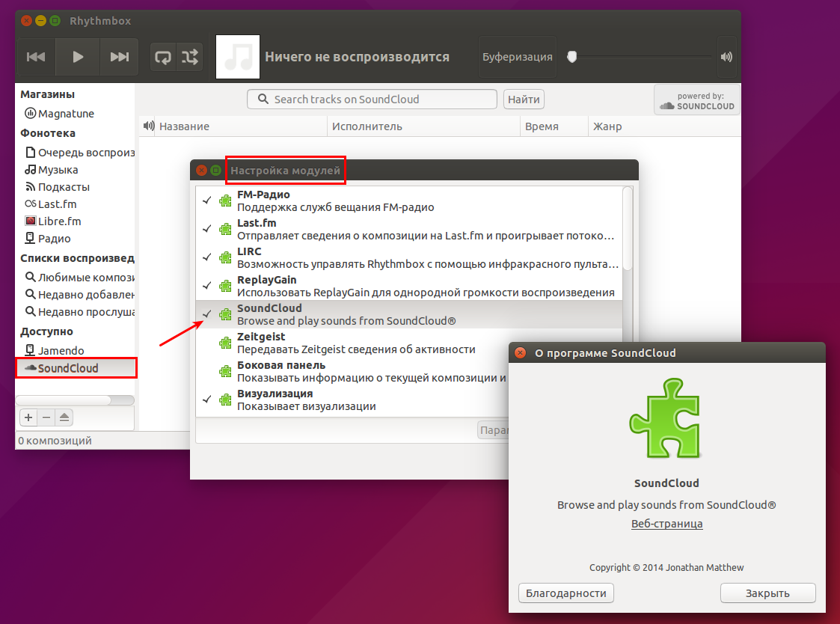This screenshot has height=624, width=840.
Task: Close the Настройка модулей dialog
Action: click(201, 171)
